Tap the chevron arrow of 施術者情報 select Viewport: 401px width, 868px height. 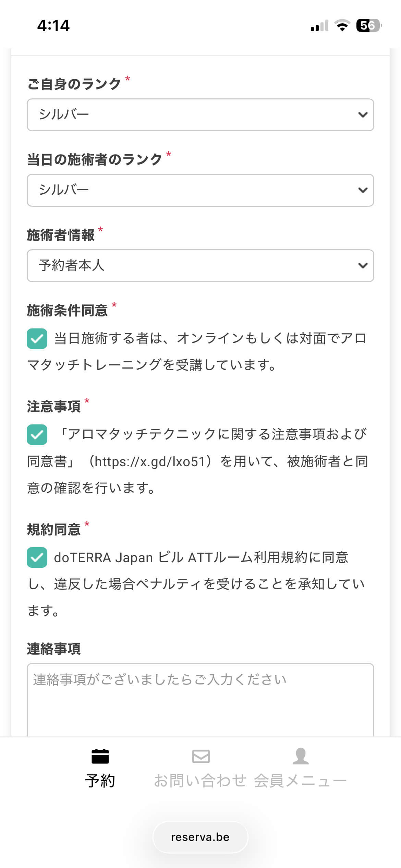coord(363,266)
